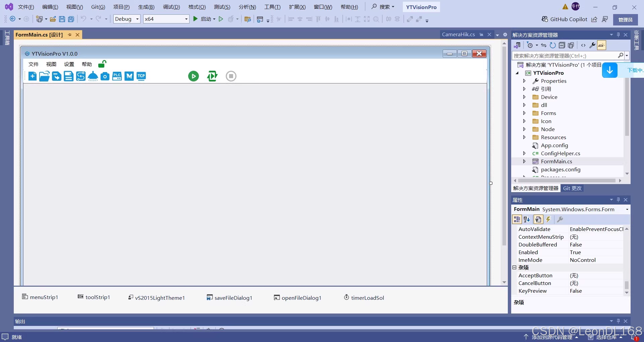Screen dimensions: 644x342
Task: Click the gray stop button in form
Action: pos(231,76)
